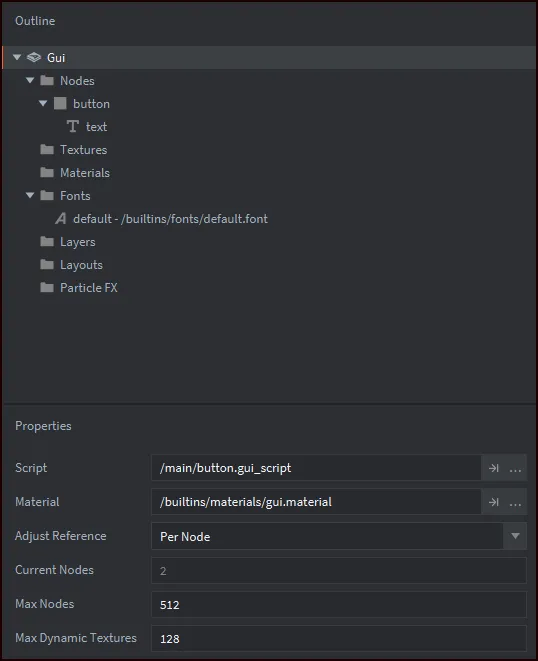The height and width of the screenshot is (661, 538).
Task: Click the Layouts folder icon
Action: click(x=47, y=264)
